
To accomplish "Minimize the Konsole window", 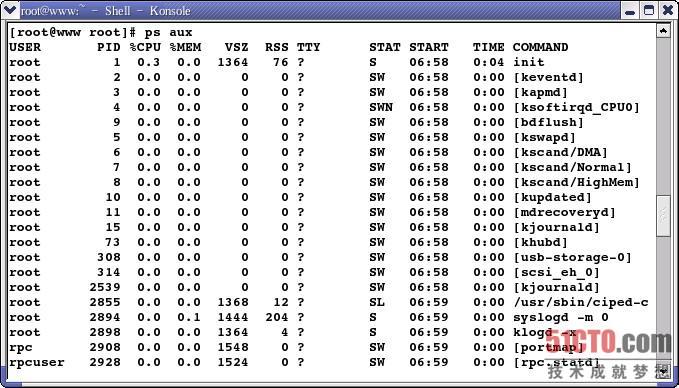I will pos(630,10).
